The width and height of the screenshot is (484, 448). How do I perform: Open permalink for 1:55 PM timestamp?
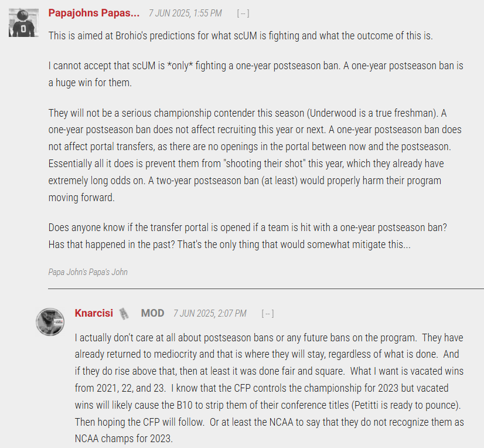pos(185,13)
